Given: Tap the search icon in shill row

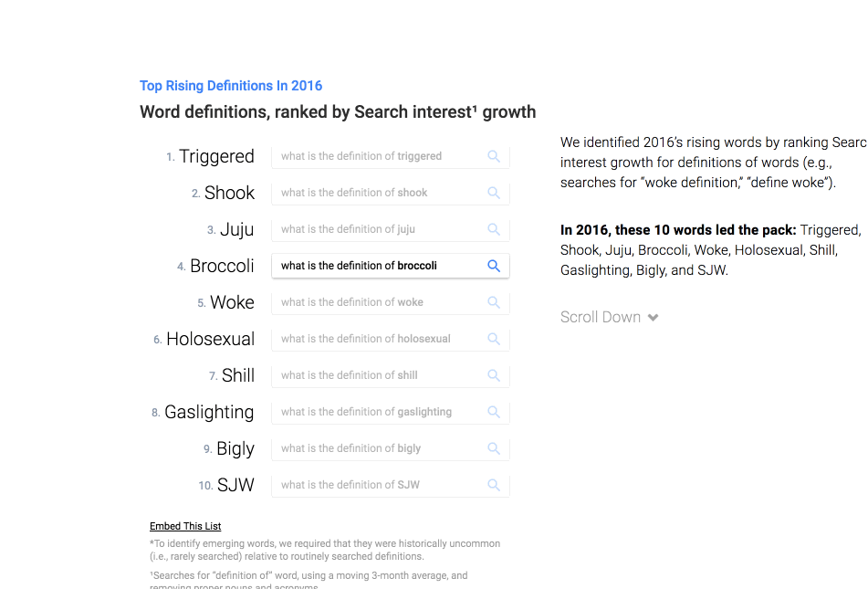Looking at the screenshot, I should click(x=494, y=375).
